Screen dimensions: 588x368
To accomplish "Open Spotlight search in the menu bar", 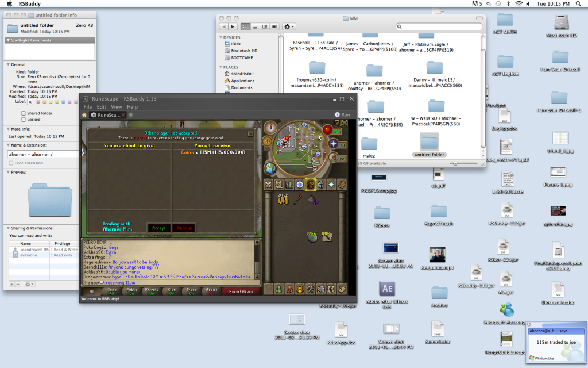I will [x=578, y=4].
